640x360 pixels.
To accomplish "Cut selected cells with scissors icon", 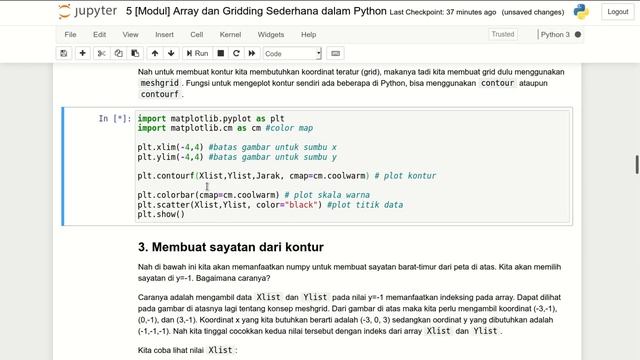I will [x=102, y=53].
